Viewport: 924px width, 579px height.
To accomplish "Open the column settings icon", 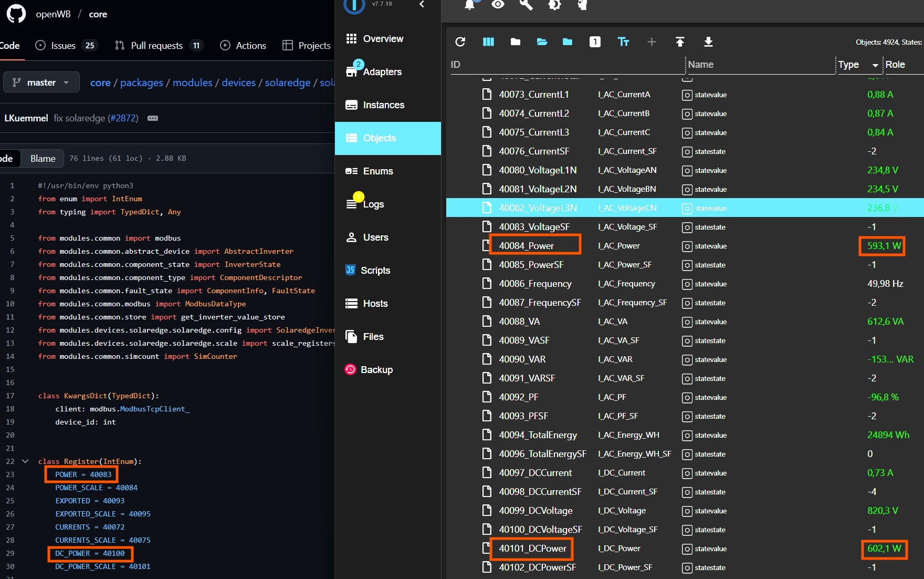I will (x=488, y=42).
